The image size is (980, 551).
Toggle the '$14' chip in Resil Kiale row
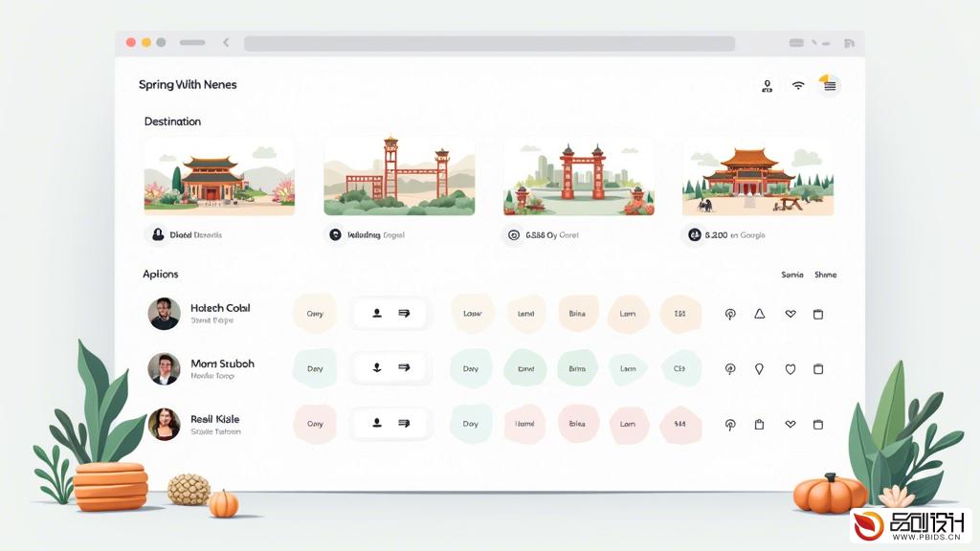tap(680, 424)
